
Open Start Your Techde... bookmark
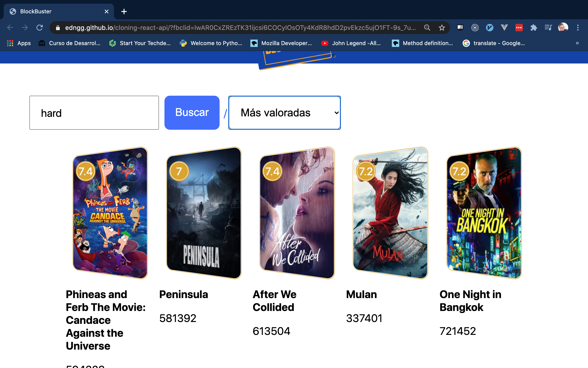(140, 43)
